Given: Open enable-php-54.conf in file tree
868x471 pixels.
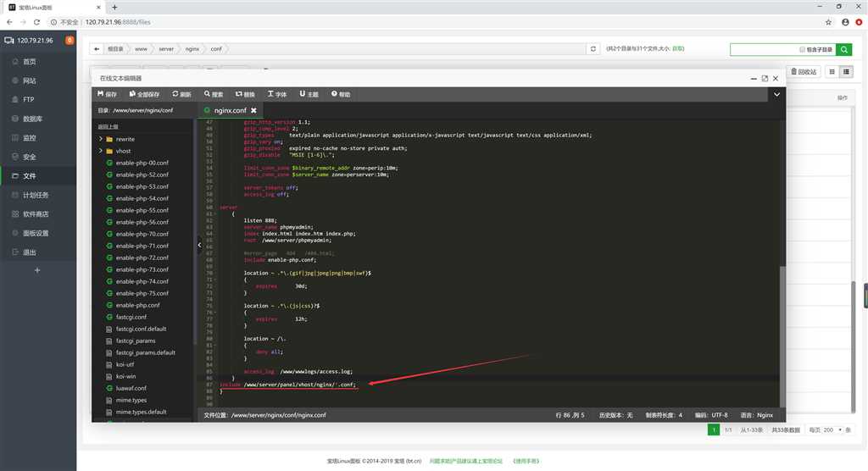Looking at the screenshot, I should coord(142,198).
